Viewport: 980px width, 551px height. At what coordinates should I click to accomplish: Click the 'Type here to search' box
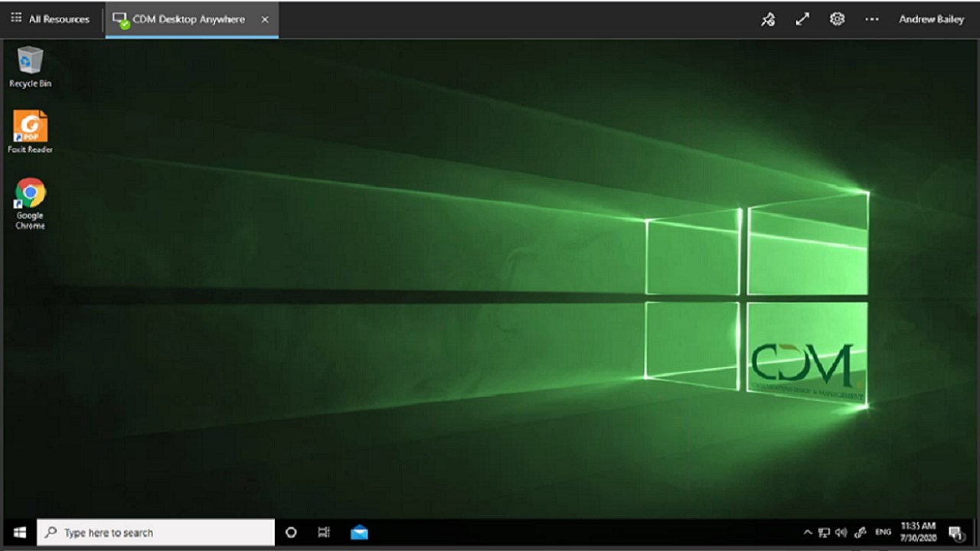coord(156,533)
